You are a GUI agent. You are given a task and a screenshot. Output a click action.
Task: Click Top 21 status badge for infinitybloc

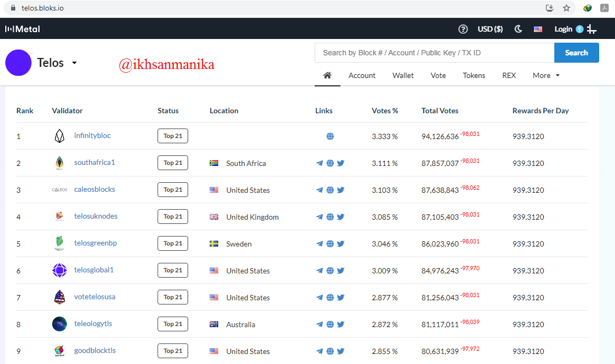coord(172,136)
